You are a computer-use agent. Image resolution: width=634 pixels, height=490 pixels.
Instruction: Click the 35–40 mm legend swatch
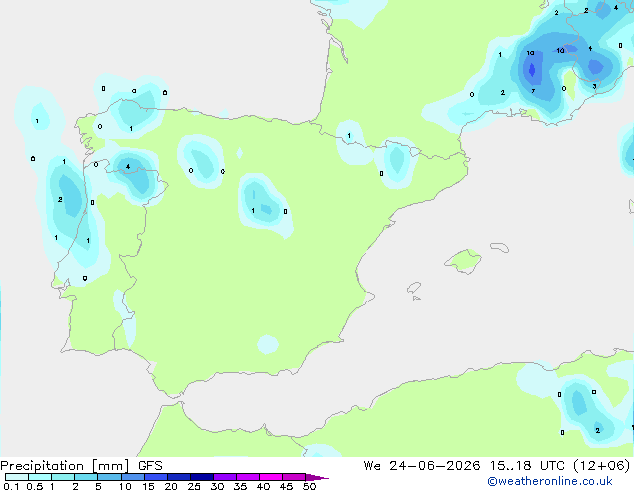click(248, 477)
